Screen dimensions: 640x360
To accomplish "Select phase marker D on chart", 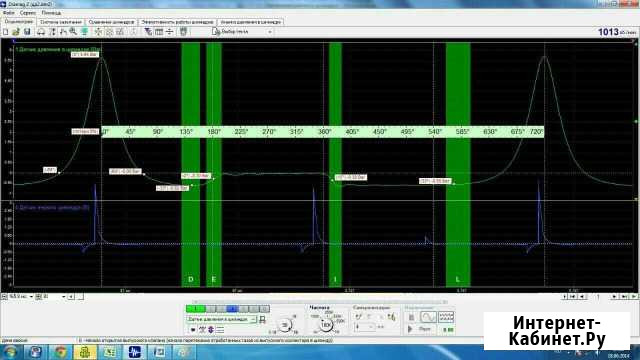I will tap(191, 280).
